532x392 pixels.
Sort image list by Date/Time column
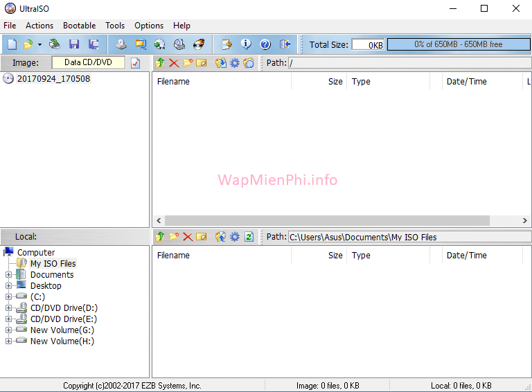(x=482, y=82)
